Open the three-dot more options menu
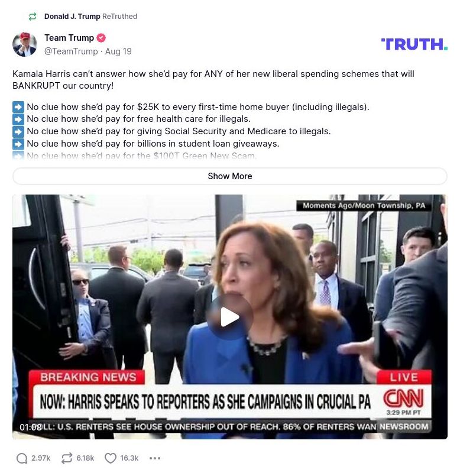This screenshot has width=460, height=476. coord(155,458)
